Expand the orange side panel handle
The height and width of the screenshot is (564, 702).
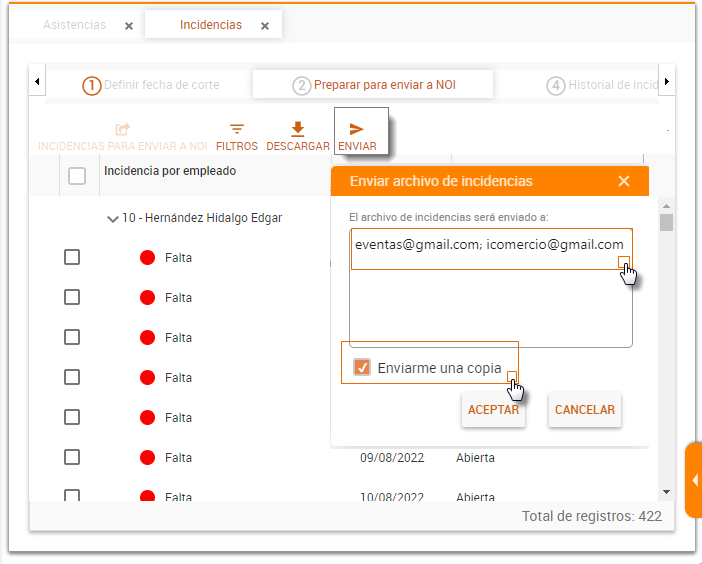tap(693, 481)
